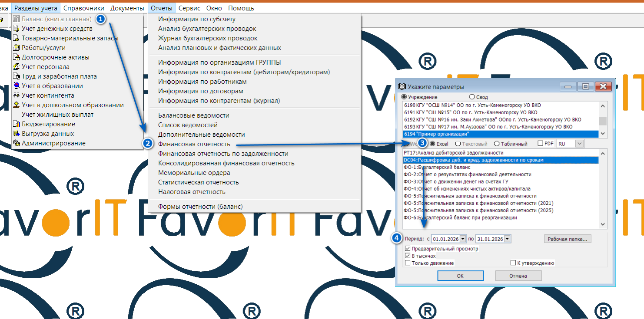The image size is (644, 319).
Task: Click the Администрирование gears icon
Action: click(x=17, y=143)
